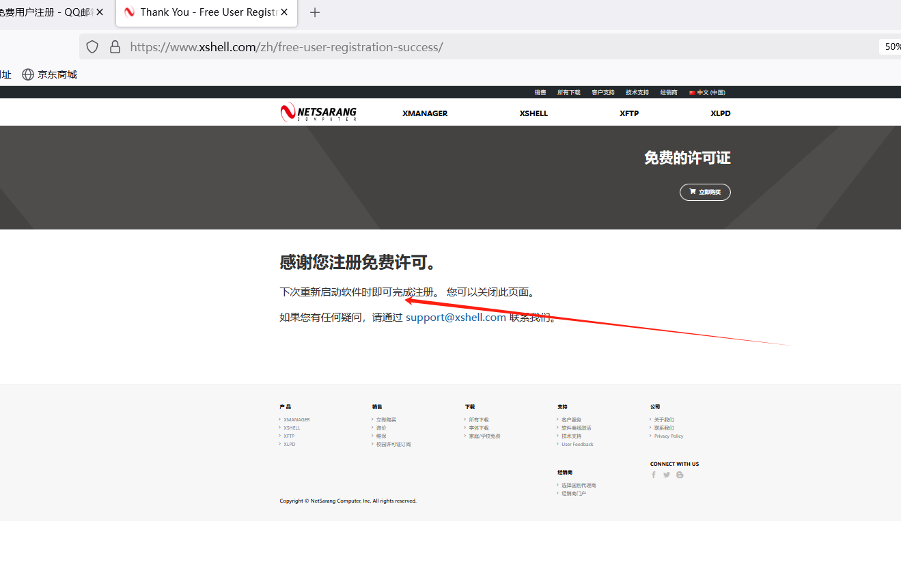Click the 联系我们 footer link
The image size is (901, 588).
[x=664, y=428]
